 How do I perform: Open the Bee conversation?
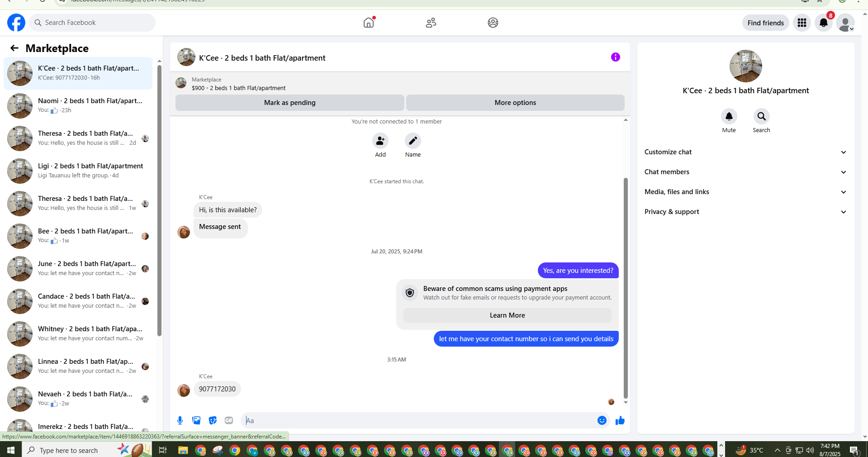(x=78, y=236)
